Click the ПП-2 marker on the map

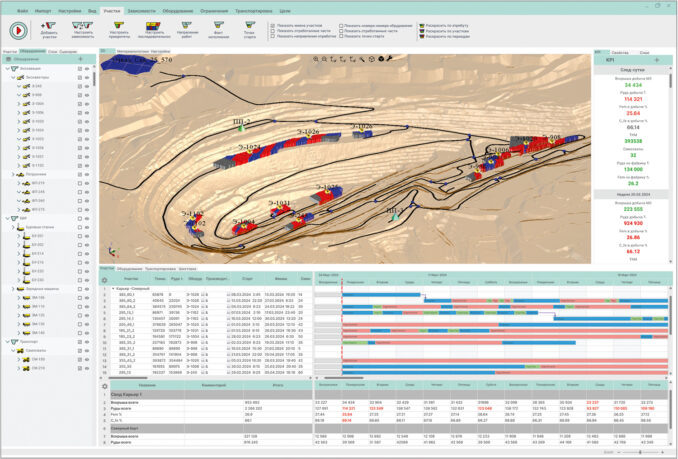(242, 128)
